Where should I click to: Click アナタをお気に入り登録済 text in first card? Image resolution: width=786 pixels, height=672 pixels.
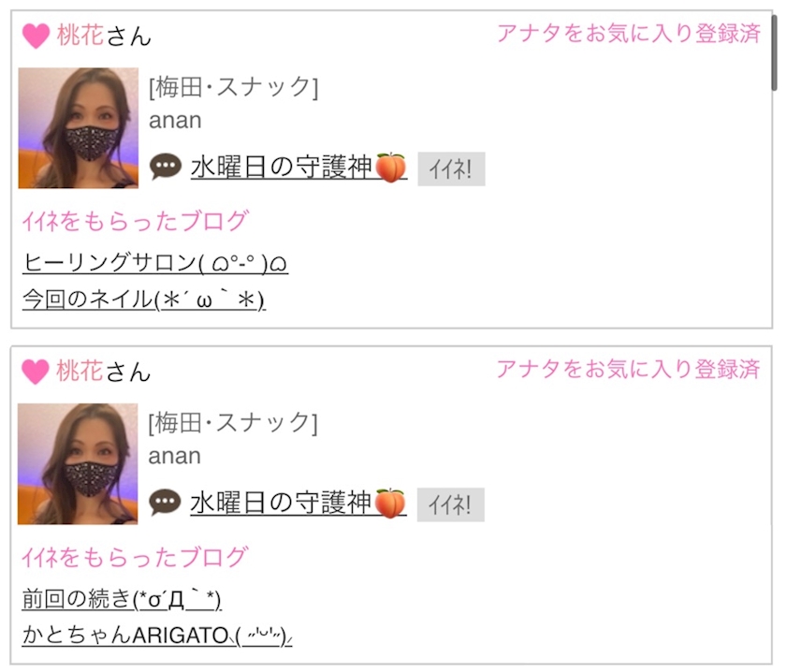(x=629, y=34)
